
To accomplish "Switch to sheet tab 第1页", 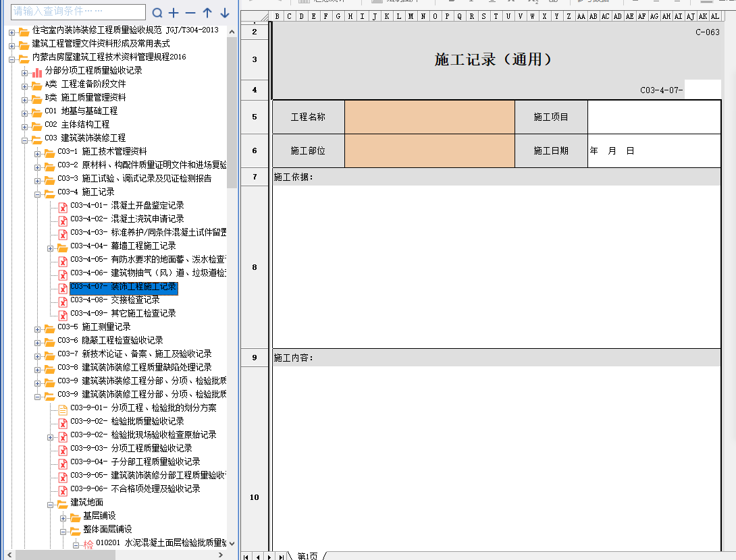I will pyautogui.click(x=307, y=556).
